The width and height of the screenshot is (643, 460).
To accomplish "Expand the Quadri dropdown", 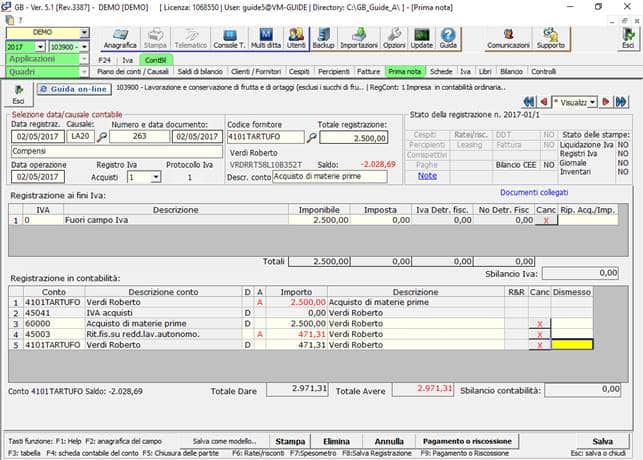I will click(x=84, y=72).
